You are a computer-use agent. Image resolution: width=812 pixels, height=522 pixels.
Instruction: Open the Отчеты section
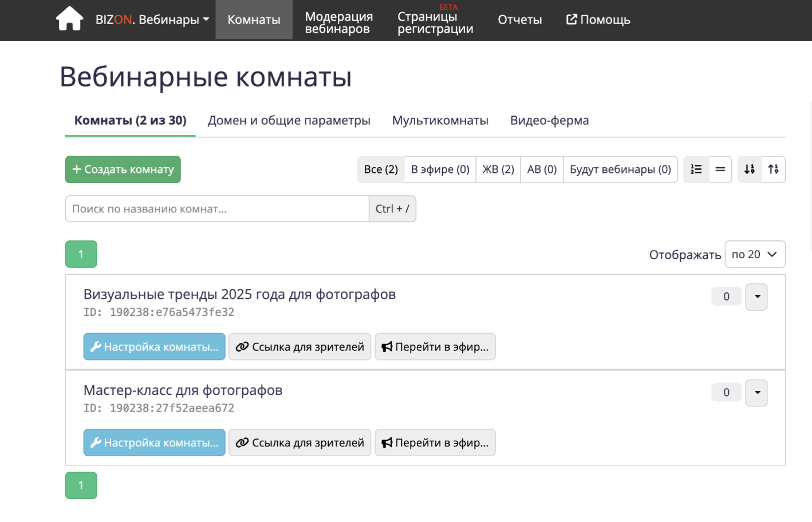click(519, 19)
